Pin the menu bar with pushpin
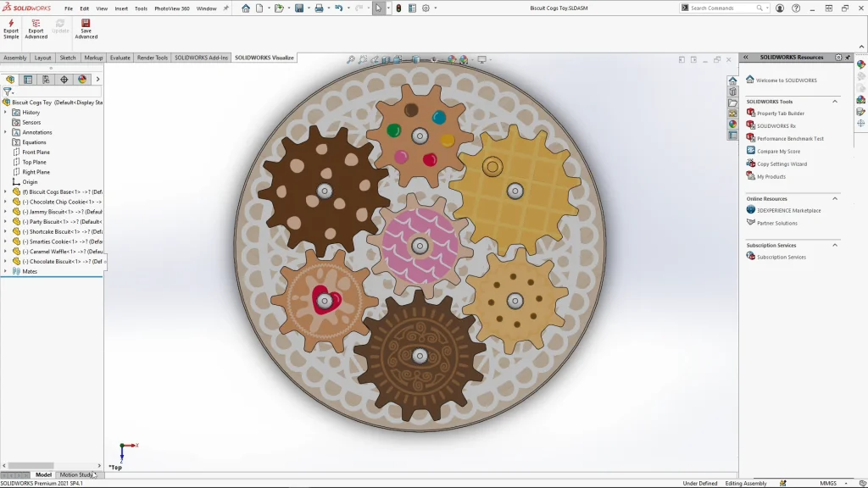This screenshot has height=488, width=868. [x=225, y=8]
